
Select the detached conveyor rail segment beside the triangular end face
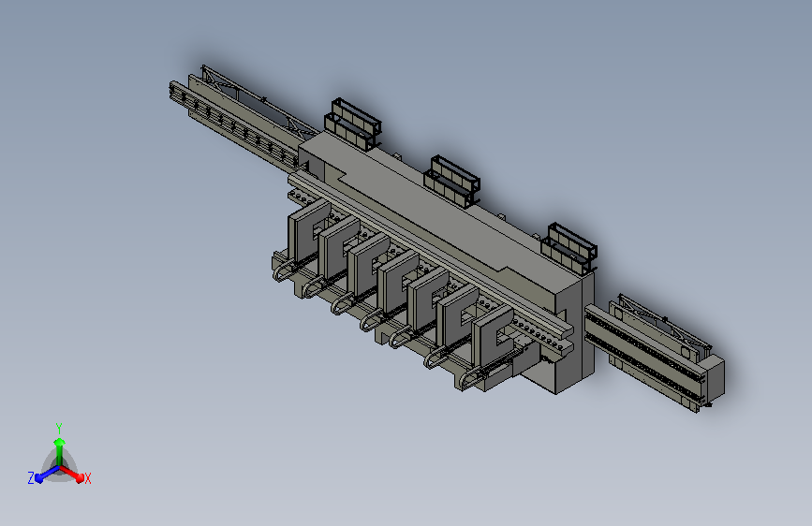[655, 354]
